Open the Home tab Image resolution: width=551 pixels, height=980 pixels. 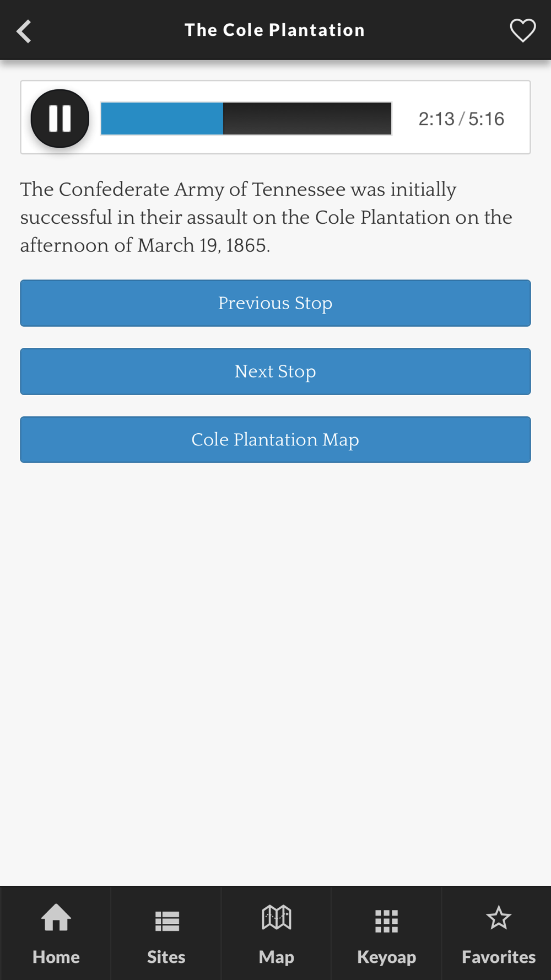tap(56, 933)
